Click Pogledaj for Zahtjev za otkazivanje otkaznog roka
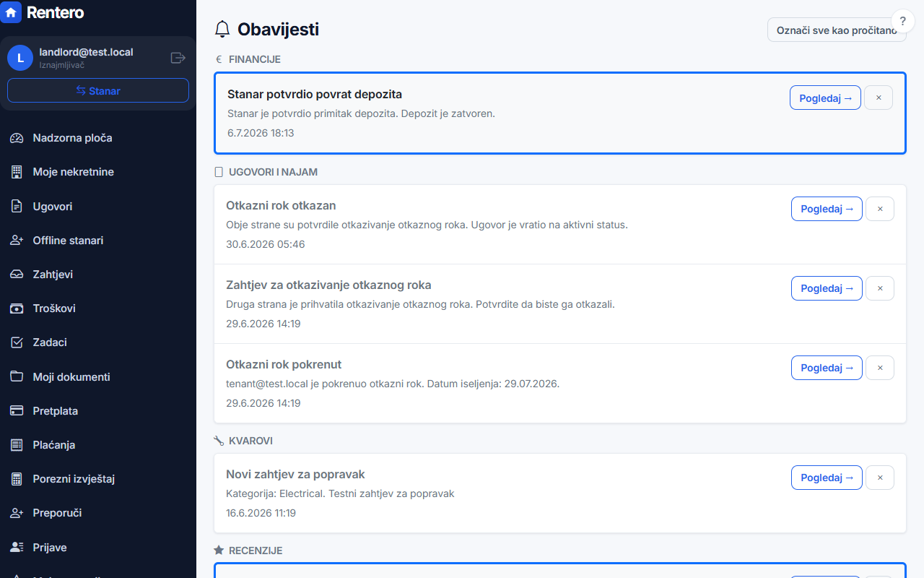This screenshot has width=924, height=578. click(827, 288)
